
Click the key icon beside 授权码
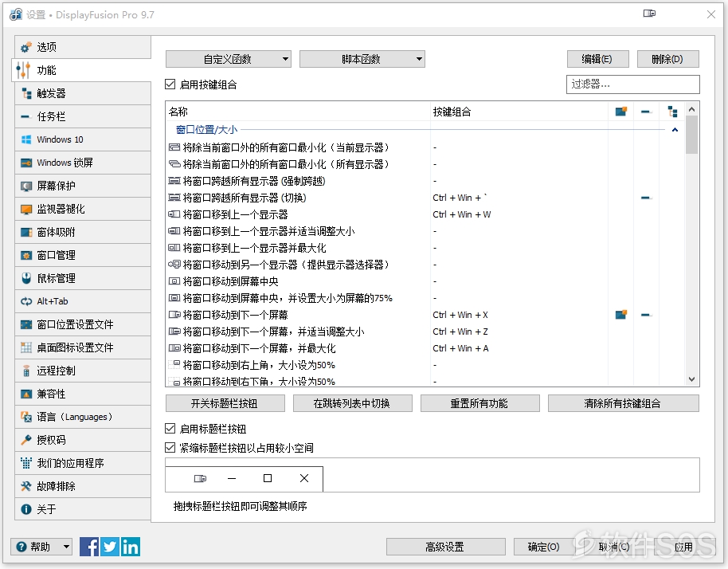click(x=26, y=440)
